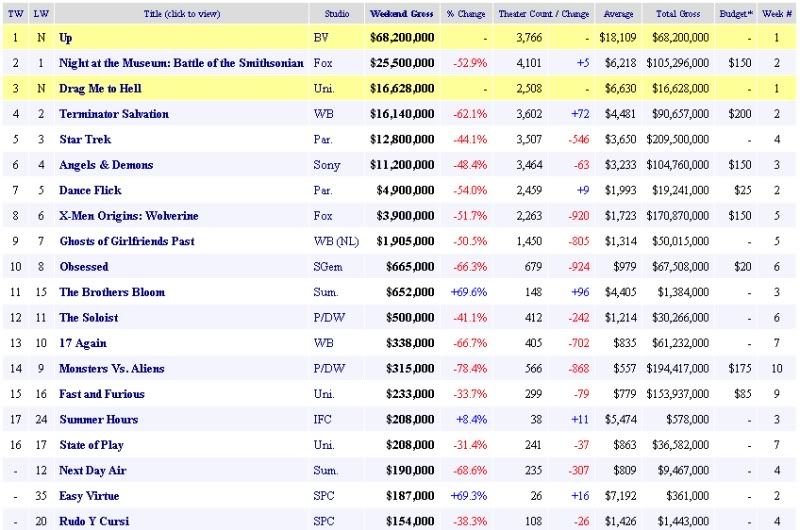Click the Theater Count / Change header
Image resolution: width=800 pixels, height=530 pixels.
point(543,14)
